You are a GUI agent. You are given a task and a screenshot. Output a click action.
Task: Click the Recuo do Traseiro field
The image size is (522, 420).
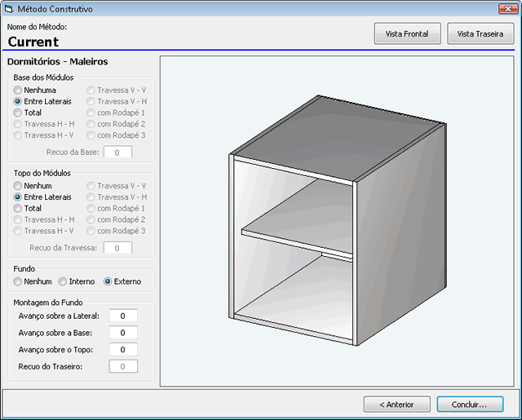point(123,366)
